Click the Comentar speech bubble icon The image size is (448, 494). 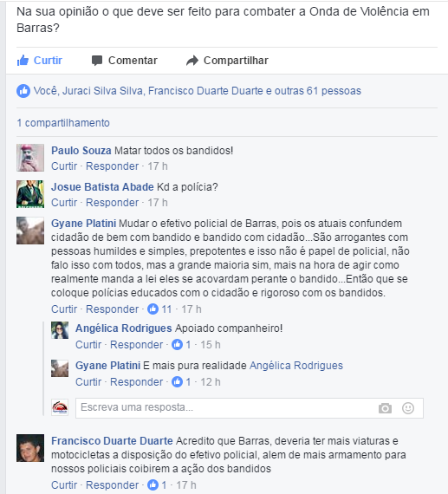click(x=97, y=60)
